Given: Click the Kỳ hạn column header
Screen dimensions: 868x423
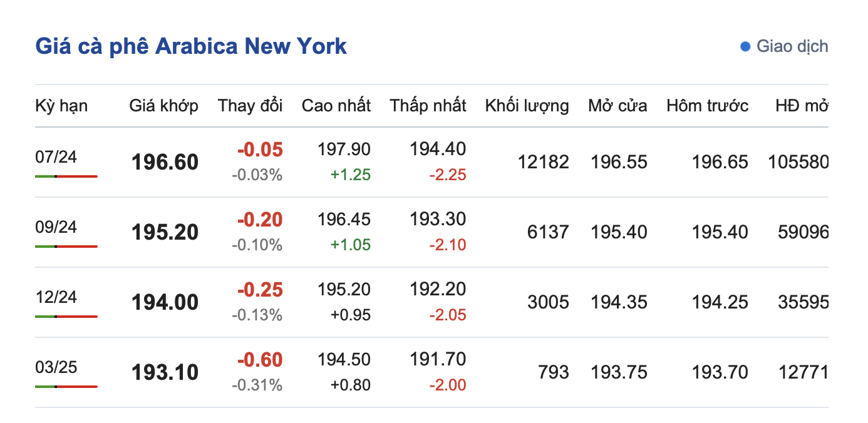Looking at the screenshot, I should pos(61,106).
